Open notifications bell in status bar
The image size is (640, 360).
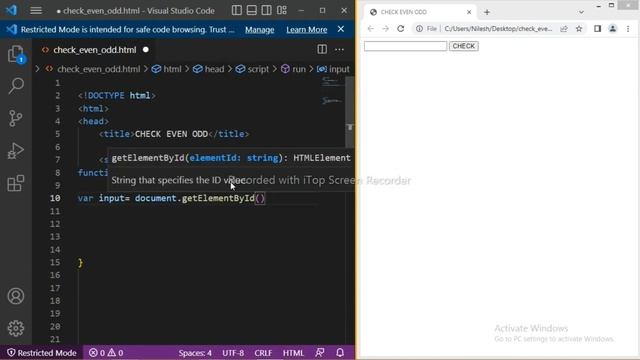[340, 353]
